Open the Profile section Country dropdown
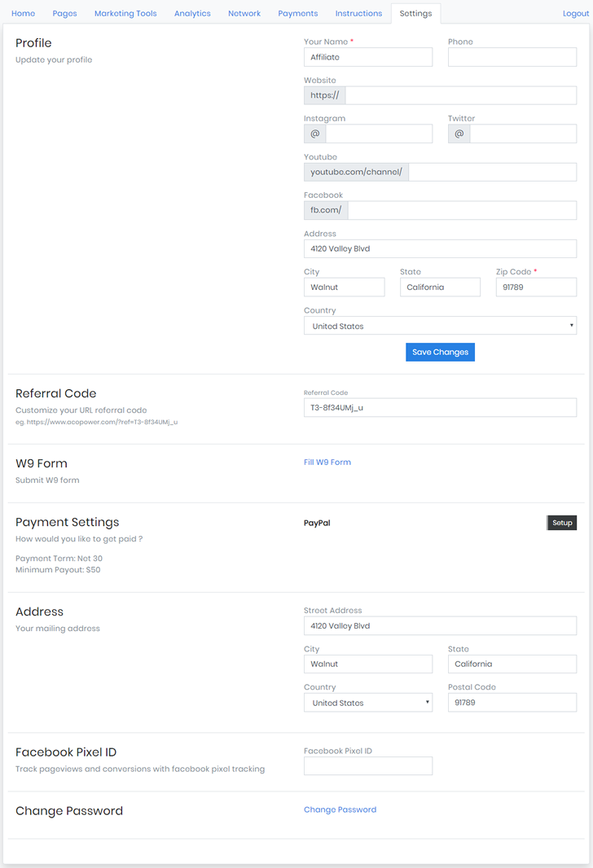 [440, 326]
